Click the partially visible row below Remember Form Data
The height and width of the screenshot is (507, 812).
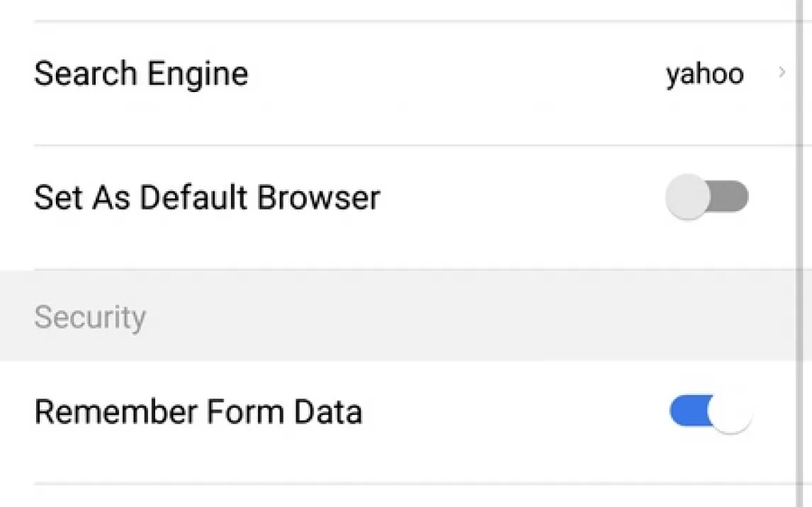[x=397, y=497]
